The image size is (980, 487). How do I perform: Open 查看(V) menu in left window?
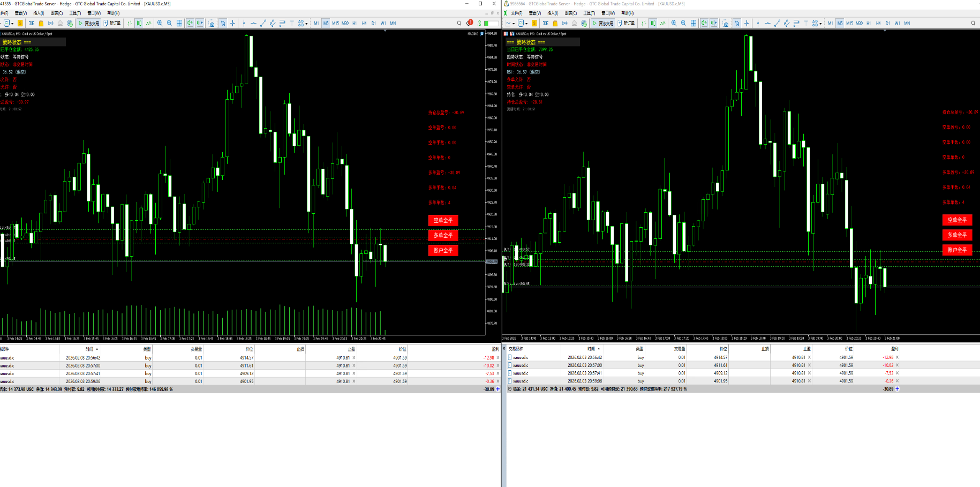[21, 13]
